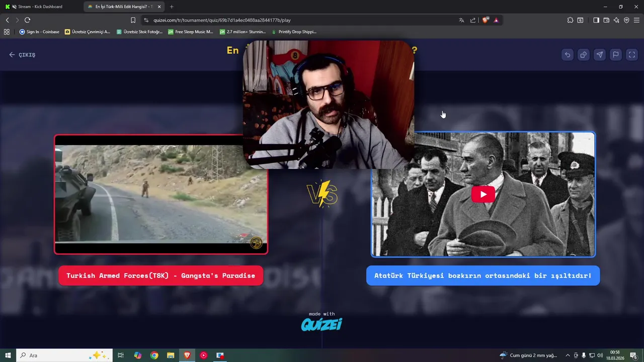Enter fullscreen mode with the brackets icon
The height and width of the screenshot is (362, 644).
coord(632,55)
